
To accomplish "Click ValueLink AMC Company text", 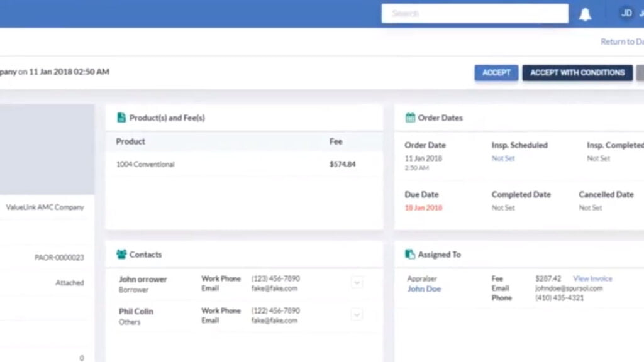I will (x=45, y=207).
